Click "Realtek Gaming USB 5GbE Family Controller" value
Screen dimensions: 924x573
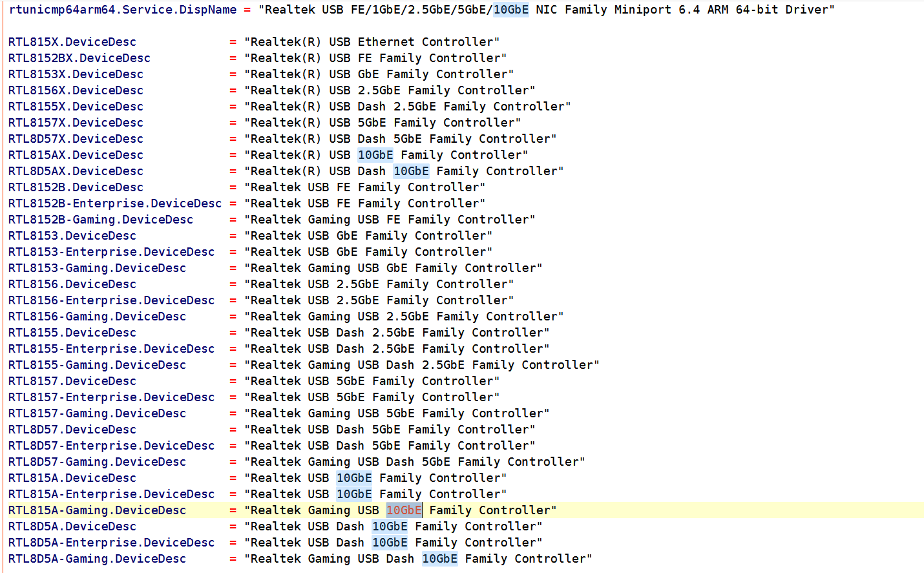click(397, 413)
